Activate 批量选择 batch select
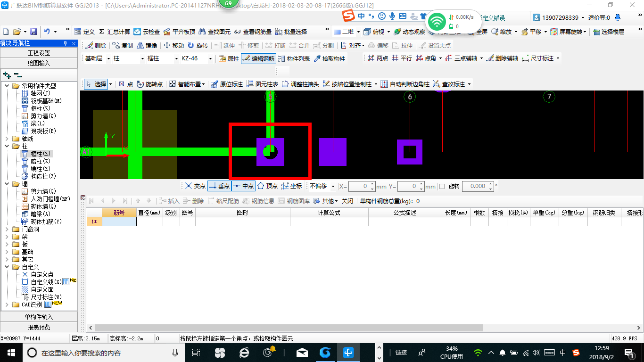The image size is (644, 362). (x=291, y=32)
